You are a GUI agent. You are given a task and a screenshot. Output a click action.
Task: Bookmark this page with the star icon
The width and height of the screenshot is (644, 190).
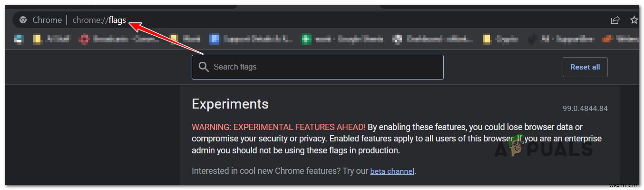click(634, 20)
